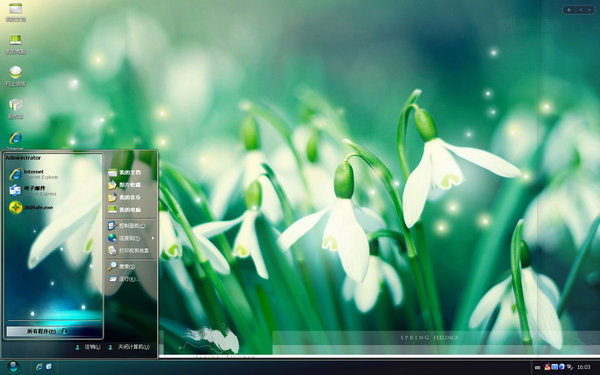This screenshot has height=375, width=600.
Task: Click the small control widget at top-right corner
Action: coord(579,10)
